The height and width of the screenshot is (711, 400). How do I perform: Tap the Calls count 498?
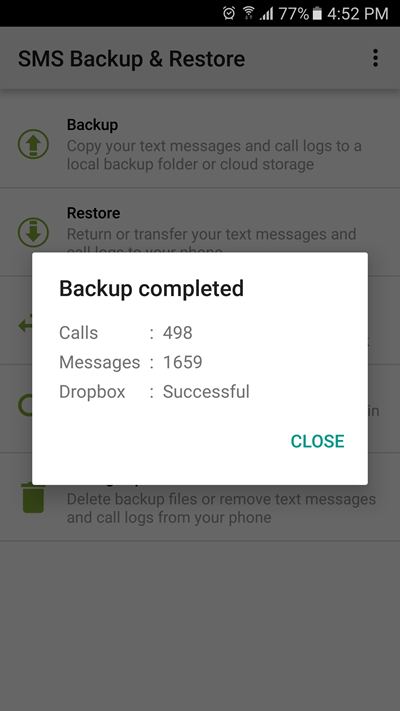pyautogui.click(x=178, y=333)
